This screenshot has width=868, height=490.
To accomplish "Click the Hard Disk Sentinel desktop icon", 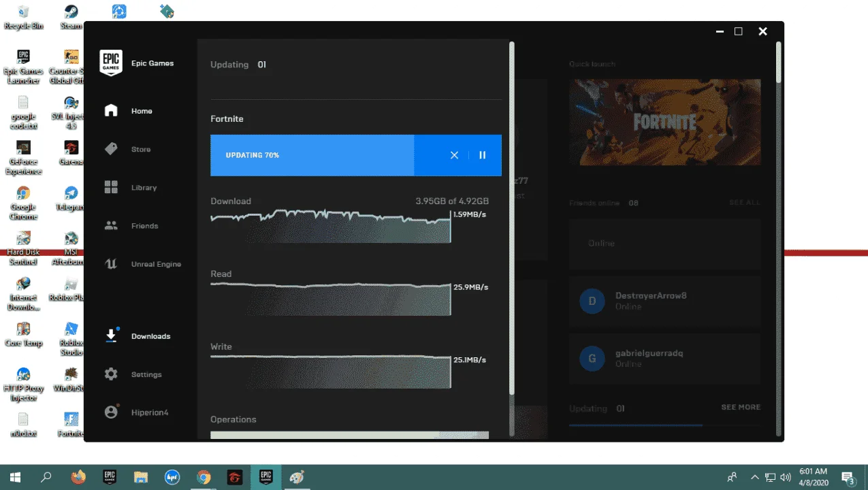I will 23,248.
